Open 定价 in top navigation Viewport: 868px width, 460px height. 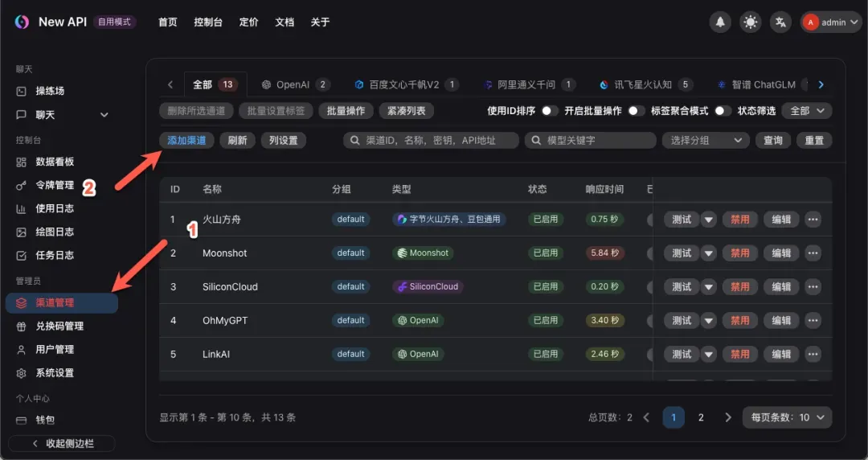(249, 23)
